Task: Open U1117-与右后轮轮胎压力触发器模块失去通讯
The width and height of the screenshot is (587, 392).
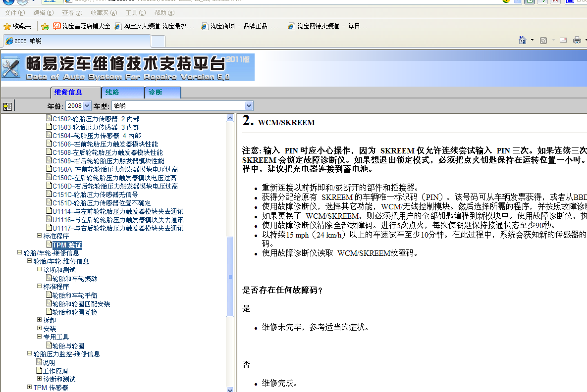Action: pos(114,228)
